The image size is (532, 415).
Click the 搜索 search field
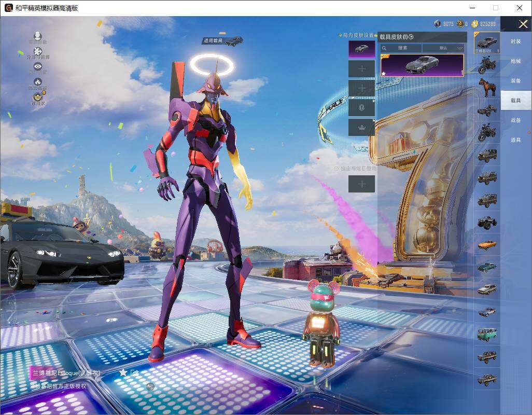(x=402, y=48)
